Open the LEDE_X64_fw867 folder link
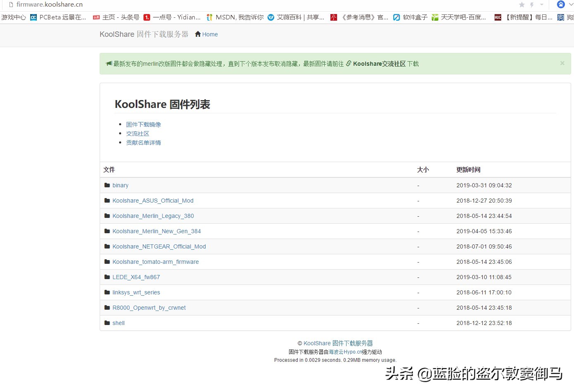The width and height of the screenshot is (574, 392). coord(136,277)
